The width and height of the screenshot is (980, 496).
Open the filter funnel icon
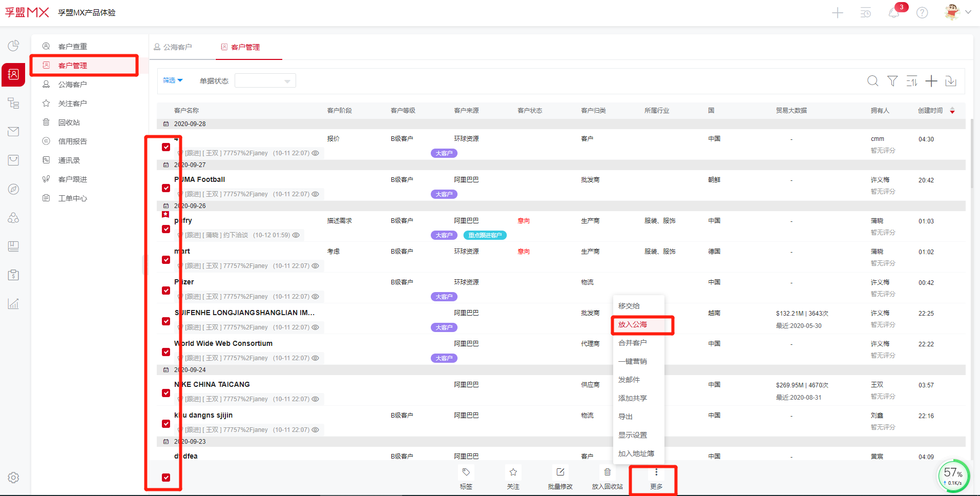(892, 81)
